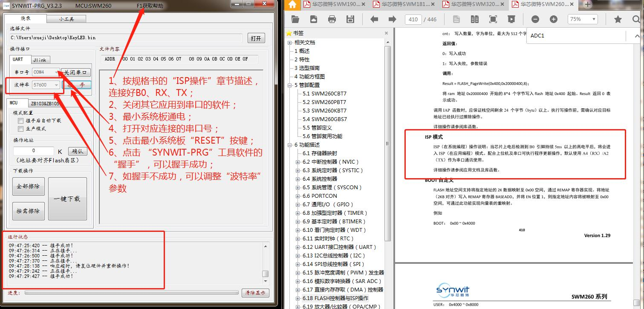The width and height of the screenshot is (644, 309).
Task: Open the 6.13 I2C总线控制器 bookmark
Action: click(334, 256)
